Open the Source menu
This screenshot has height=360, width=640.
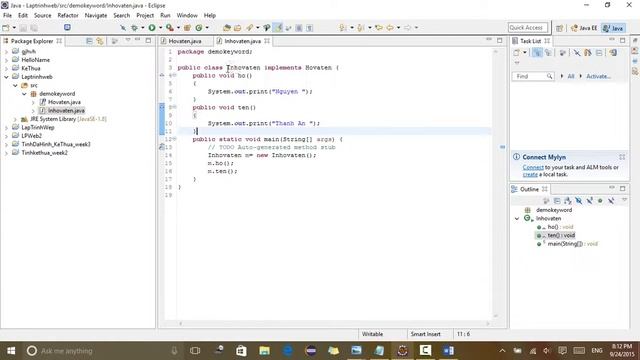coord(42,16)
